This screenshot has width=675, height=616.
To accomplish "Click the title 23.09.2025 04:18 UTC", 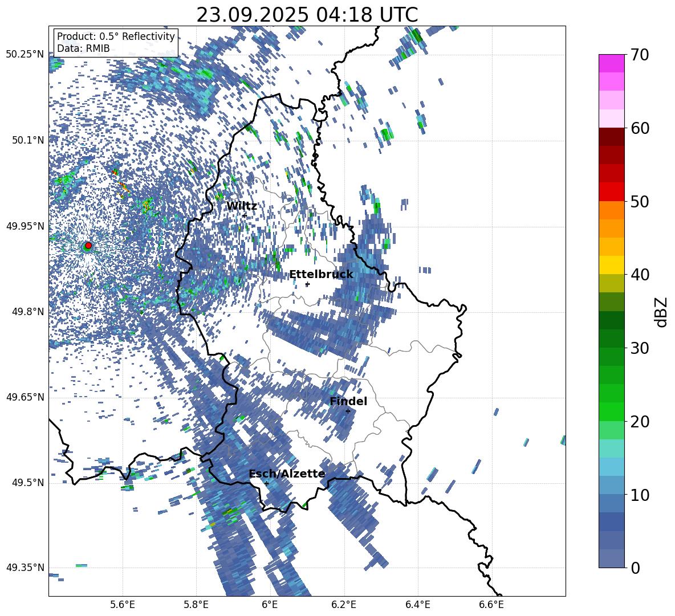I will (307, 15).
